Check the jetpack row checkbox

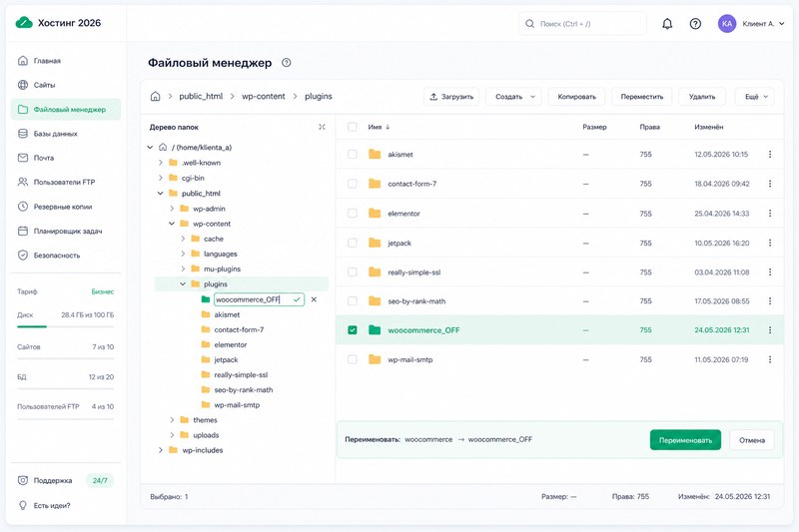pyautogui.click(x=353, y=243)
